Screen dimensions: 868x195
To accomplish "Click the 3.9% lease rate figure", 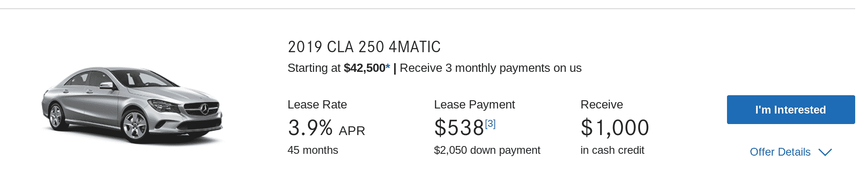I will pos(310,128).
